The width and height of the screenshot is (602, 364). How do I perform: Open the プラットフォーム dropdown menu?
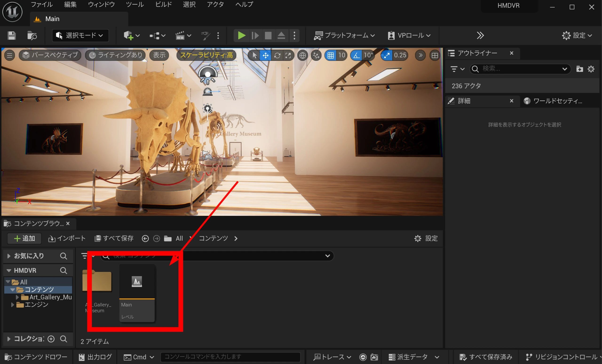[345, 36]
